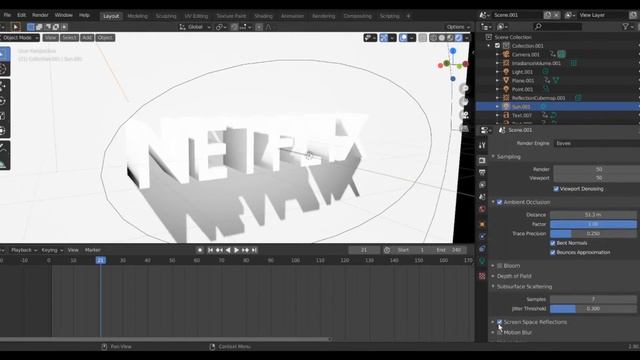Toggle X-ray mode in viewport header
This screenshot has height=360, width=640.
(x=423, y=38)
